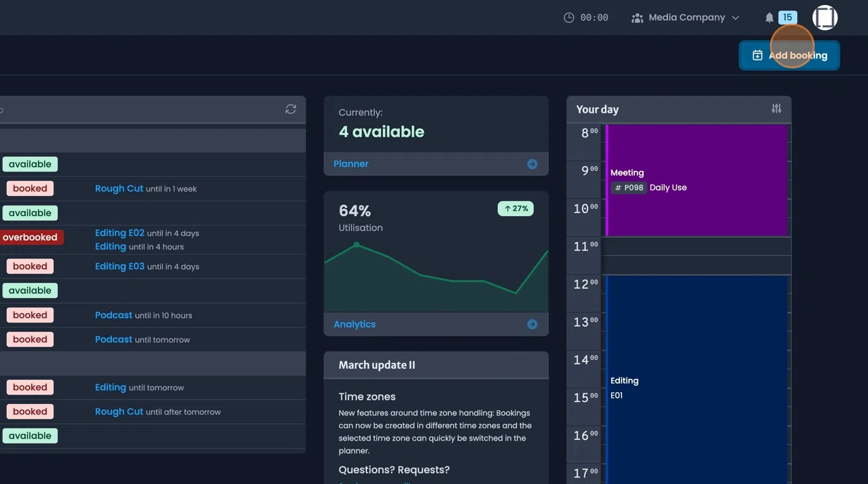Image resolution: width=868 pixels, height=484 pixels.
Task: Click the arrow icon next to Planner
Action: pyautogui.click(x=532, y=163)
